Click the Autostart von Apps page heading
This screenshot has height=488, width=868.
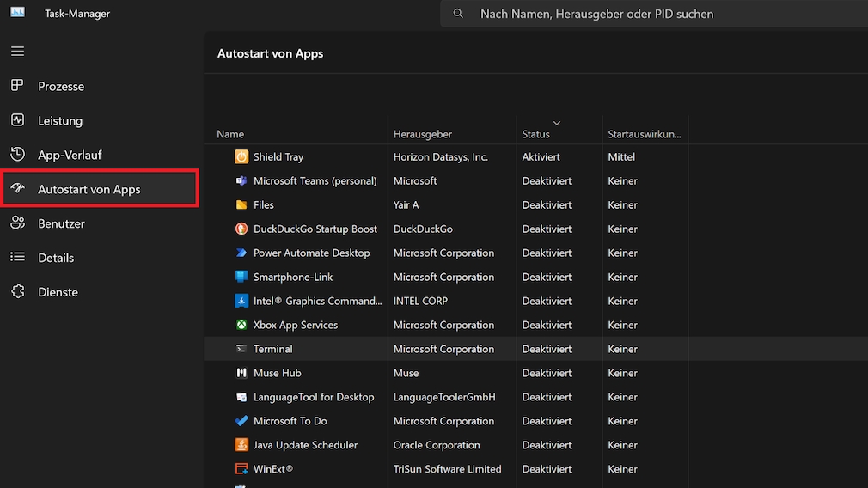pyautogui.click(x=270, y=53)
